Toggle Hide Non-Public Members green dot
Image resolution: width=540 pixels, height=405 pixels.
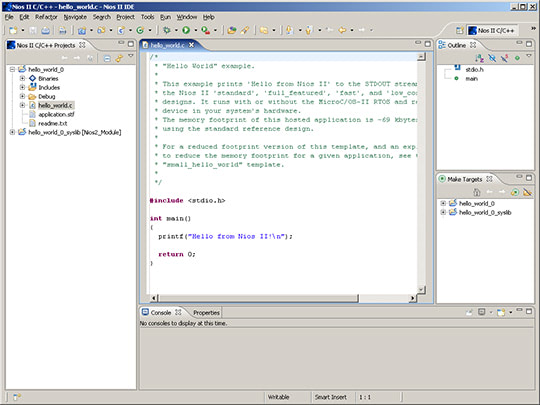tap(517, 58)
